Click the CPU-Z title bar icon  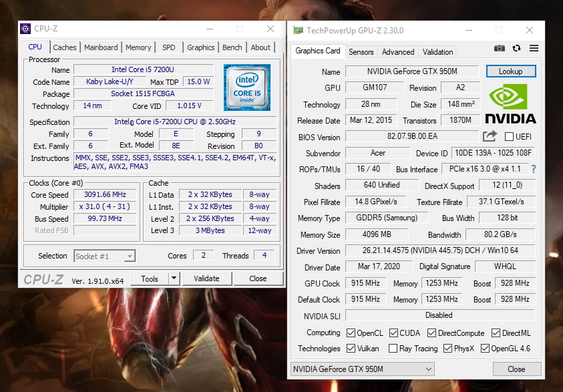25,29
